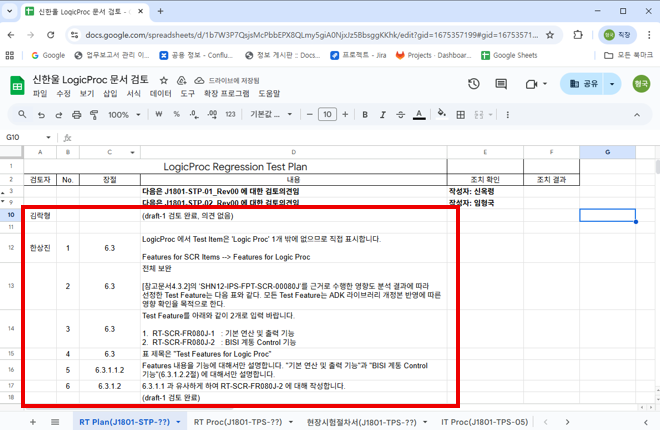Click the 공유 share button

pos(583,84)
